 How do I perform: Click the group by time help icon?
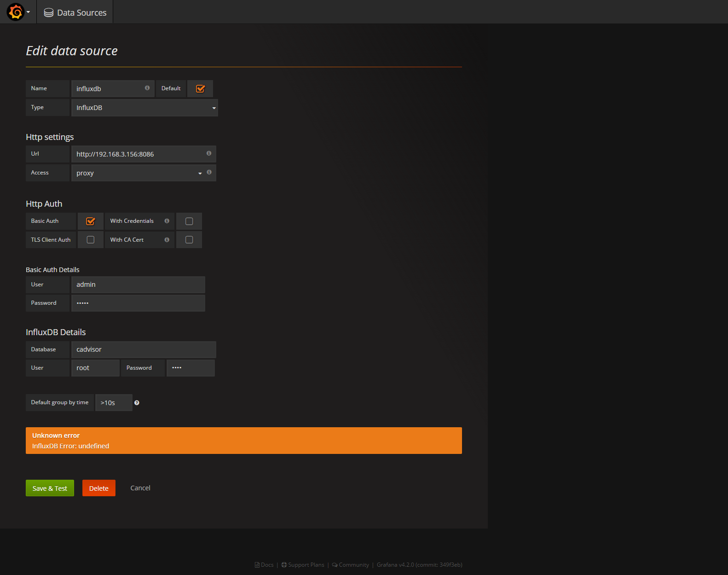click(x=137, y=403)
